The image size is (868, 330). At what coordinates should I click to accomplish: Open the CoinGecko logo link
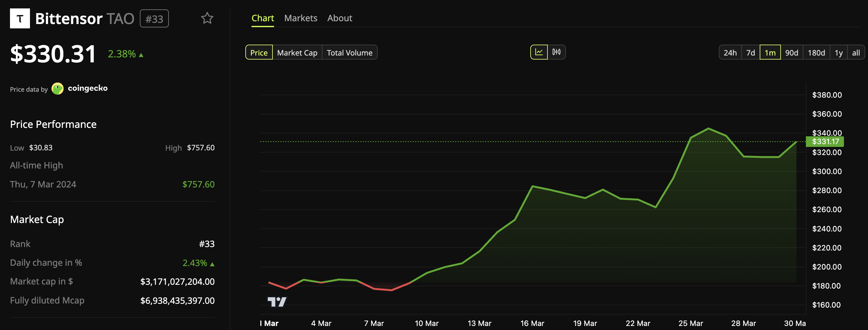(80, 88)
